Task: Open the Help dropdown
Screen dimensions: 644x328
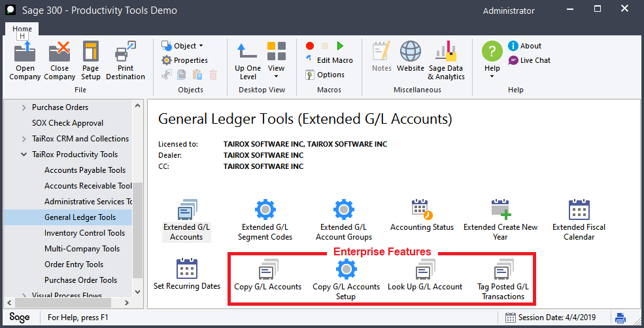Action: pyautogui.click(x=492, y=60)
